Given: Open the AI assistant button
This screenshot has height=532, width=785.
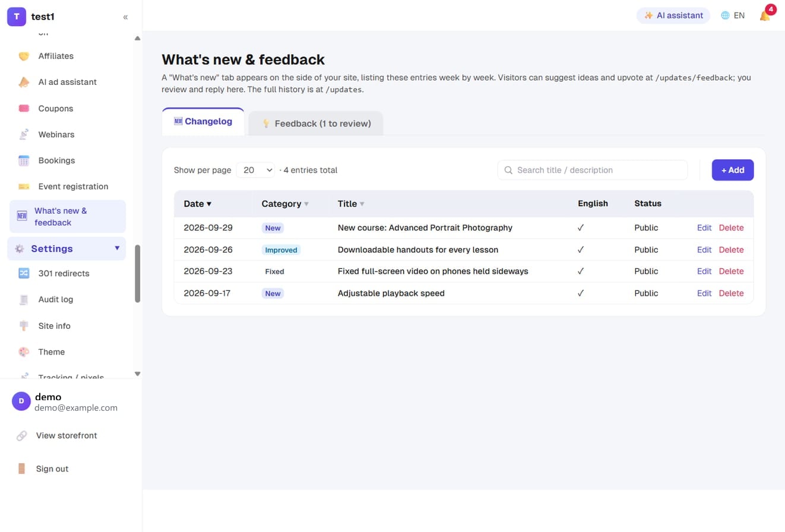Looking at the screenshot, I should pyautogui.click(x=673, y=15).
